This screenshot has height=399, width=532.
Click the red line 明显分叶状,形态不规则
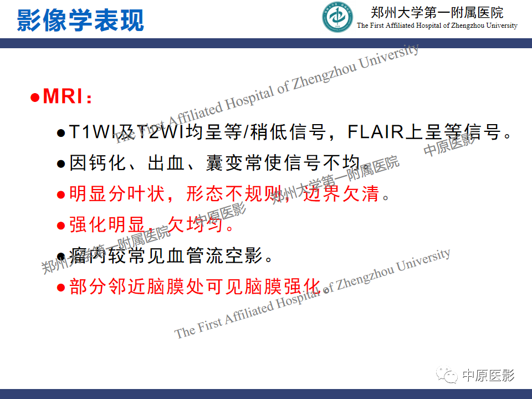223,194
